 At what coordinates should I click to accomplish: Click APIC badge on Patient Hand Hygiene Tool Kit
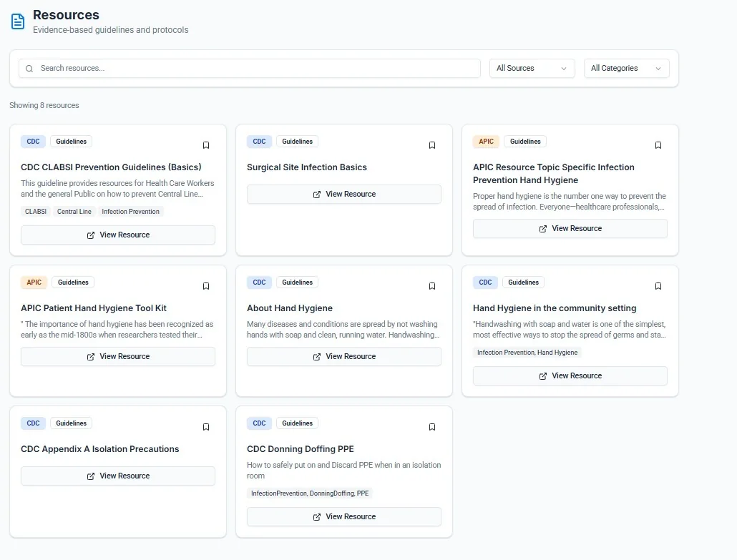click(x=34, y=283)
